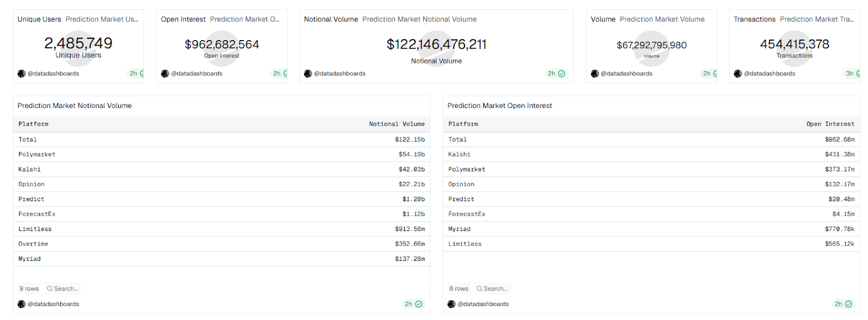This screenshot has width=868, height=320.
Task: Click the 2h refresh badge under Notional Volume table
Action: pos(413,304)
